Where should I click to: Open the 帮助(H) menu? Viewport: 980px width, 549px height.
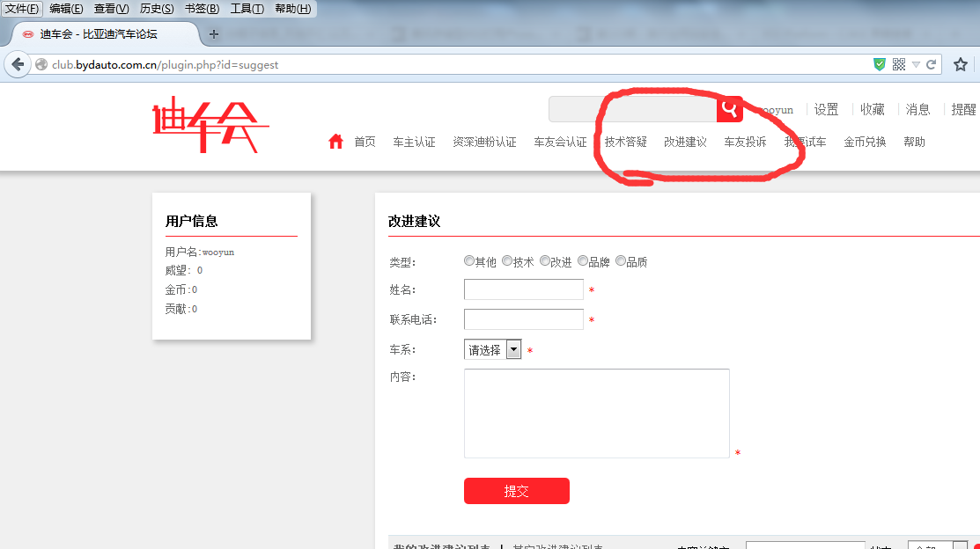(292, 9)
